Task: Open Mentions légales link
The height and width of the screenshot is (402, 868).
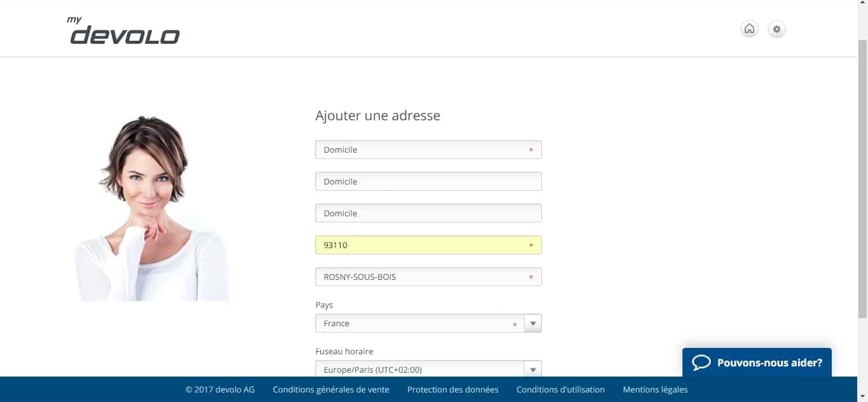Action: click(655, 389)
